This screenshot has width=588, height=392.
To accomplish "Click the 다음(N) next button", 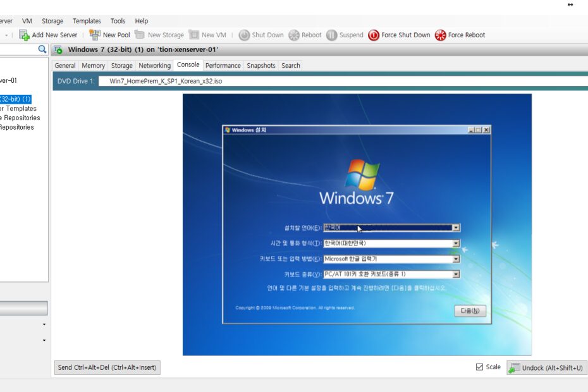I will [x=470, y=311].
